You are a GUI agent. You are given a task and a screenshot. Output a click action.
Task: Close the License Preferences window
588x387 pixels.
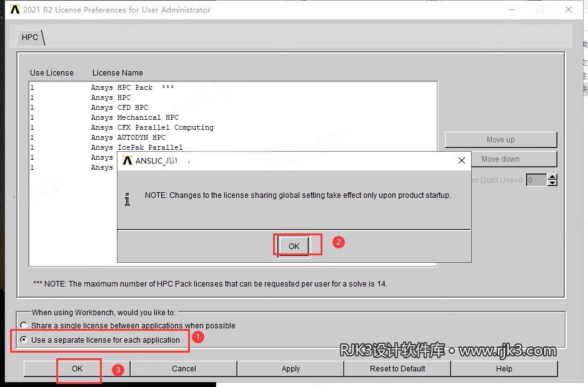click(x=569, y=9)
